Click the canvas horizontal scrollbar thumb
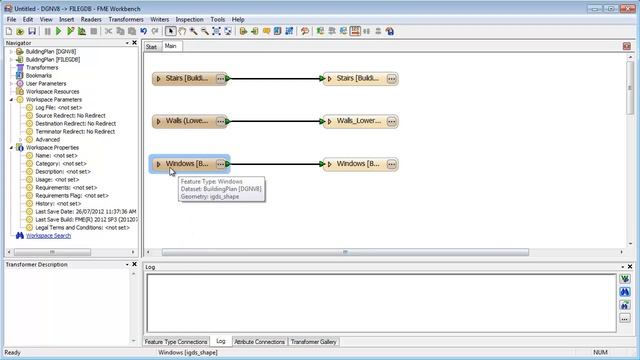This screenshot has width=640, height=360. pyautogui.click(x=345, y=252)
